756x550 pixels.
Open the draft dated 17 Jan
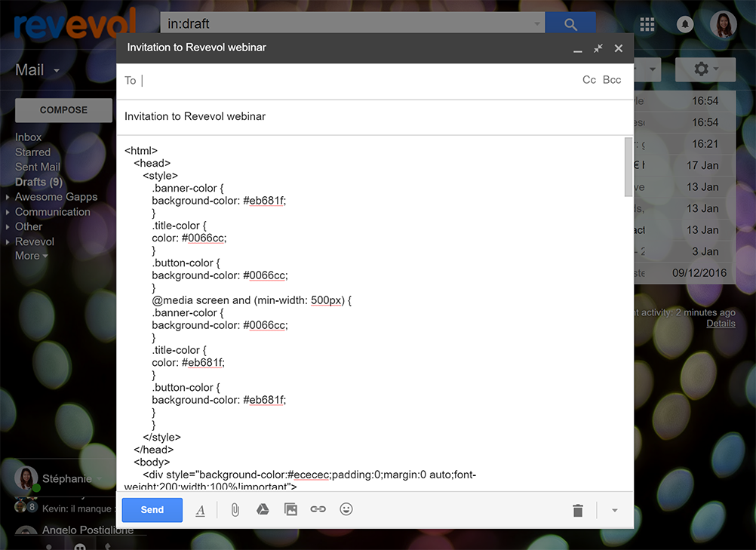pyautogui.click(x=684, y=165)
